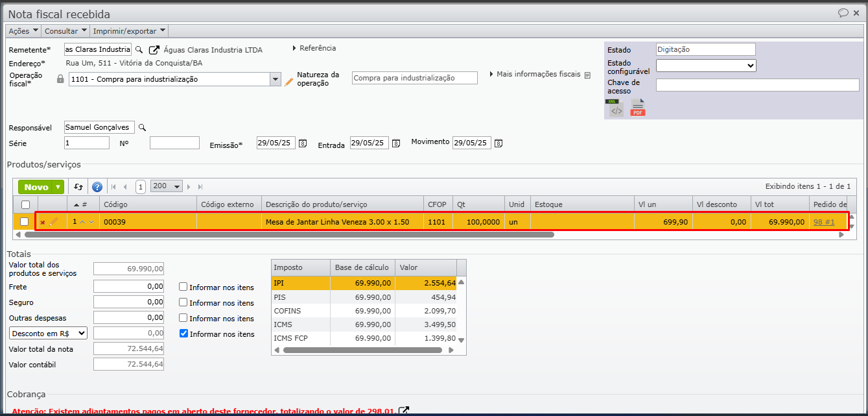This screenshot has height=416, width=868.
Task: Open the Entrada date calendar icon
Action: coord(396,143)
